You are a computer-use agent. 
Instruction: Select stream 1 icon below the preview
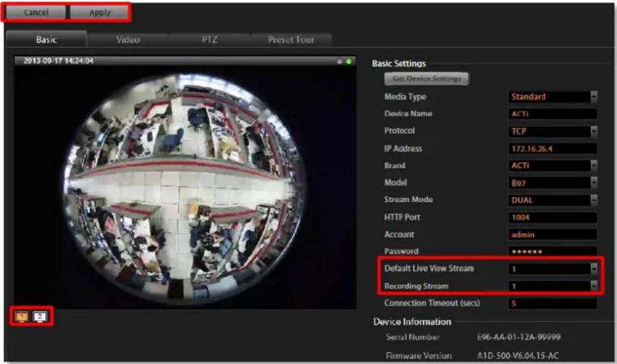(x=22, y=316)
